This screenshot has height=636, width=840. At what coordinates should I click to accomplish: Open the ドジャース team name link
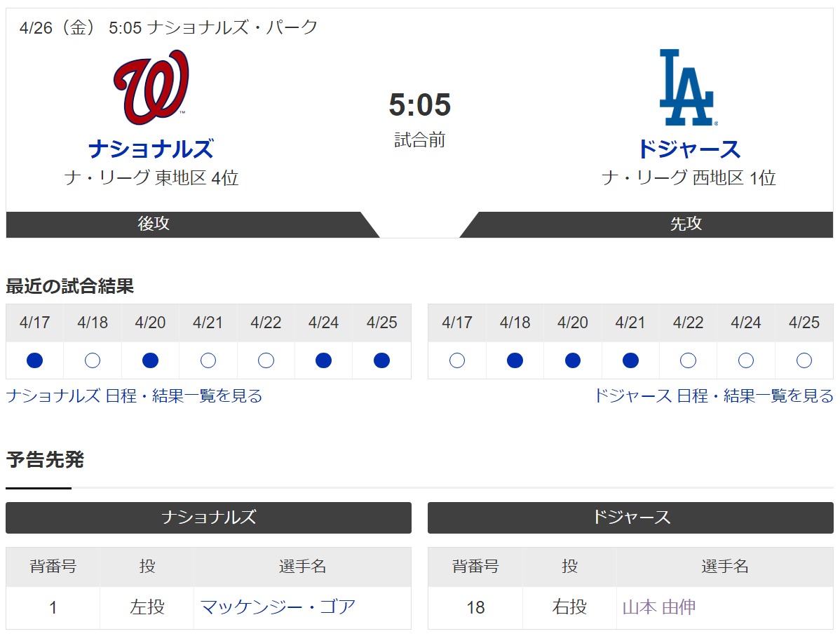(689, 149)
